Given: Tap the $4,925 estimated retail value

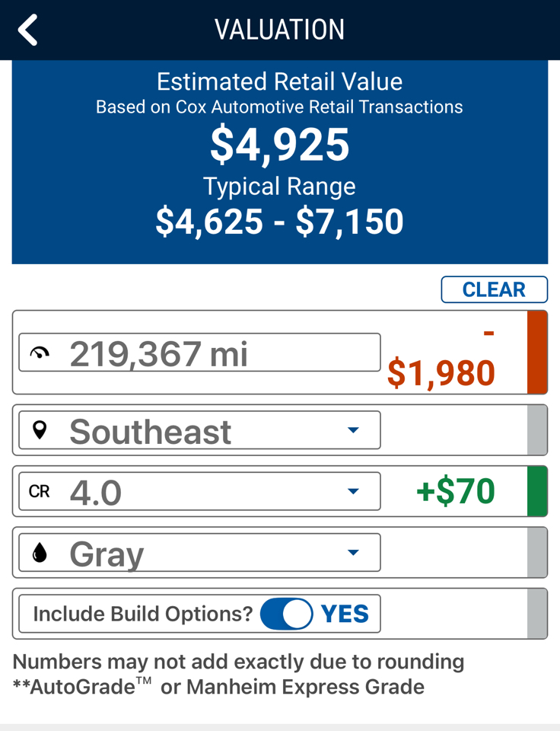Looking at the screenshot, I should pyautogui.click(x=279, y=145).
